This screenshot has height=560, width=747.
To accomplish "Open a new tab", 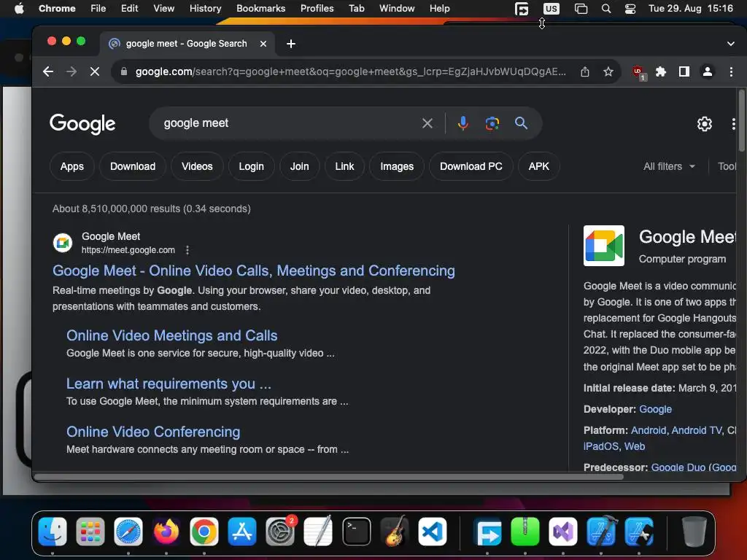I will click(x=290, y=44).
